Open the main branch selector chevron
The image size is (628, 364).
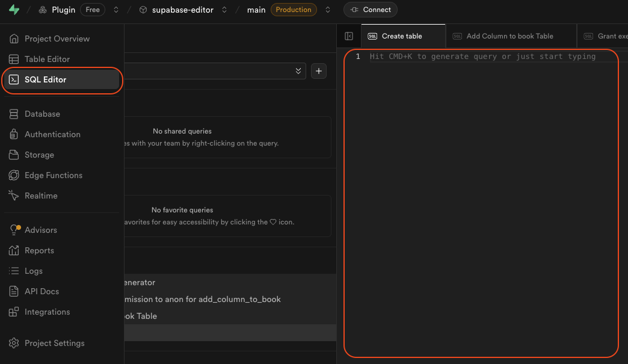pyautogui.click(x=328, y=10)
